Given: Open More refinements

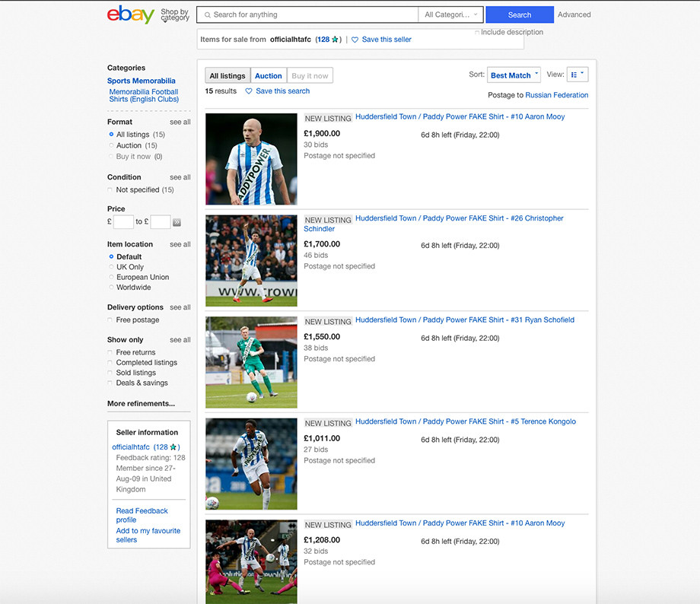Looking at the screenshot, I should (x=141, y=404).
